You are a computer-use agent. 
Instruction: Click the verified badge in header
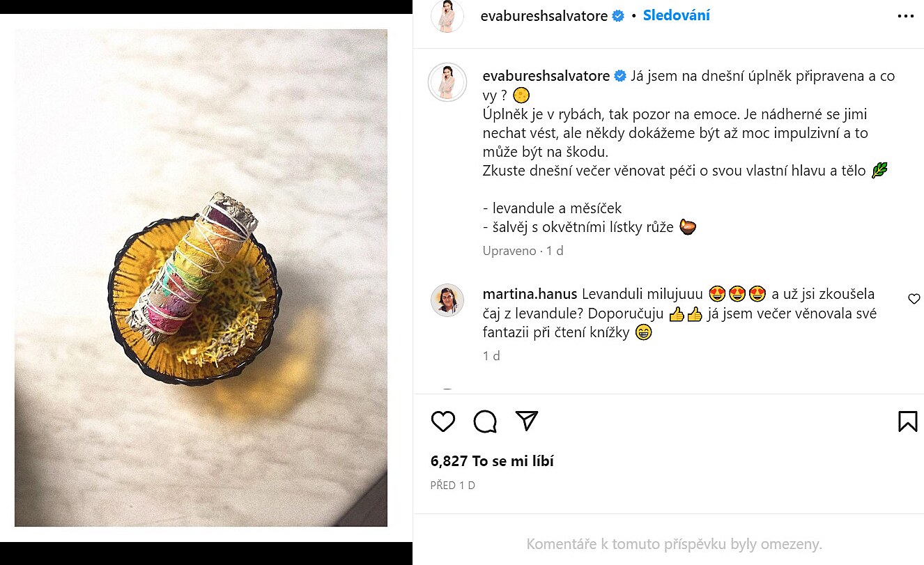618,16
